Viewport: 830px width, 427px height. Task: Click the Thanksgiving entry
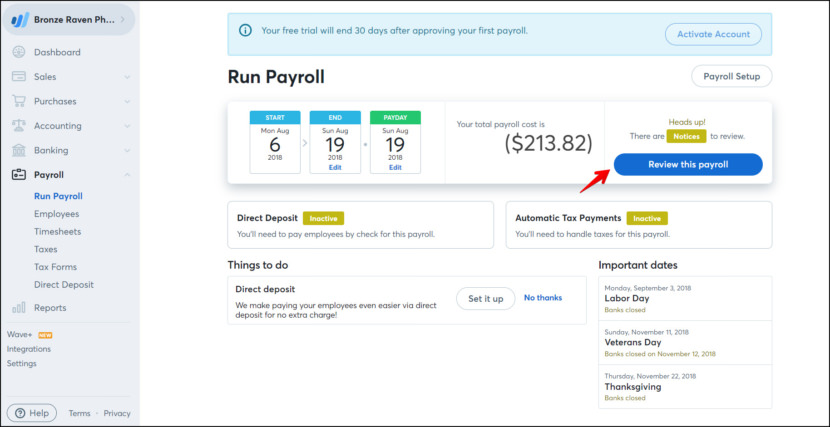click(x=685, y=386)
